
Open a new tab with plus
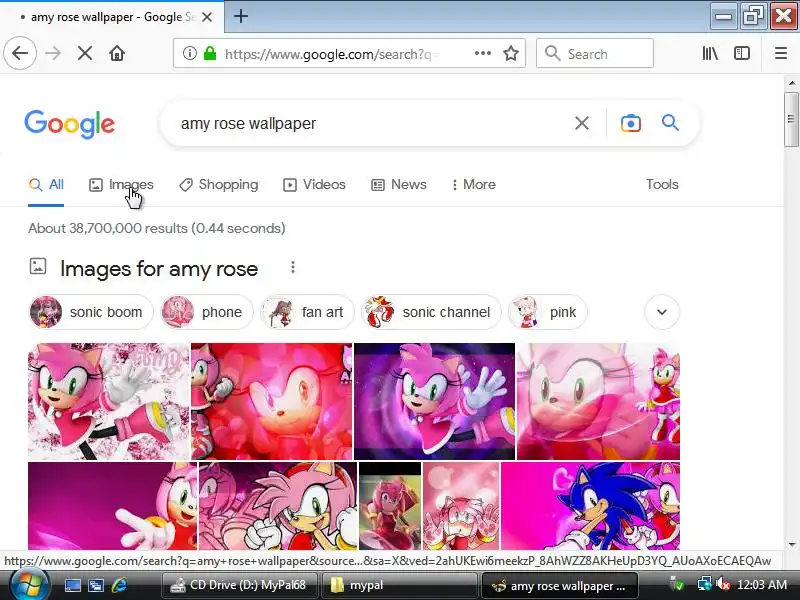click(x=241, y=16)
